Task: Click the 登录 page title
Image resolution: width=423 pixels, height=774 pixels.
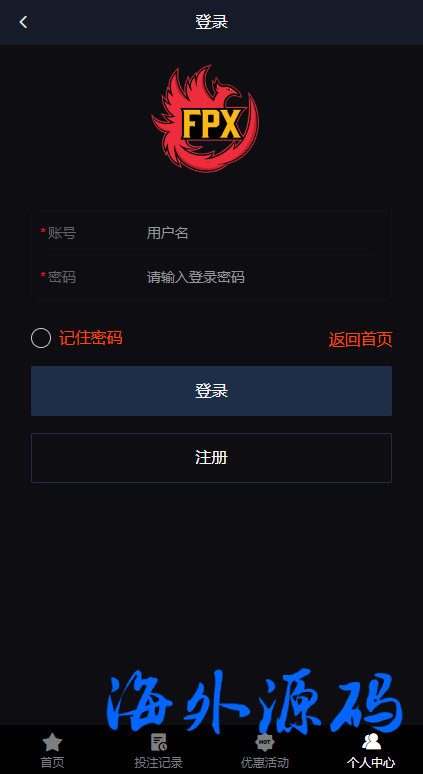Action: point(211,22)
